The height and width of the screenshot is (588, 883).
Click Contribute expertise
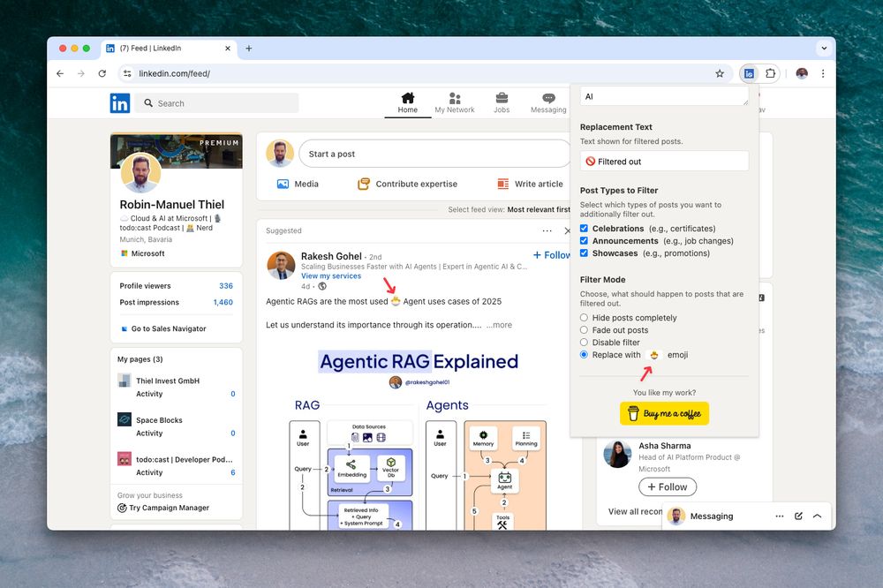click(408, 184)
